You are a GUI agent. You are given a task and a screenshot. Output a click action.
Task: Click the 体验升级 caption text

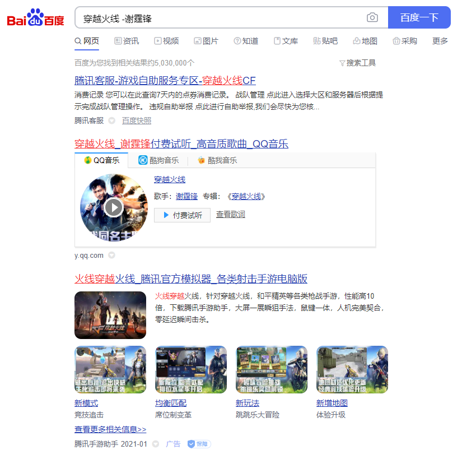(x=331, y=415)
